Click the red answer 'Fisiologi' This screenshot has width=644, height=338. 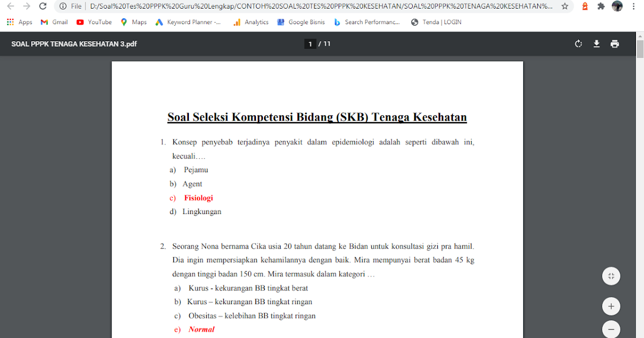point(199,198)
